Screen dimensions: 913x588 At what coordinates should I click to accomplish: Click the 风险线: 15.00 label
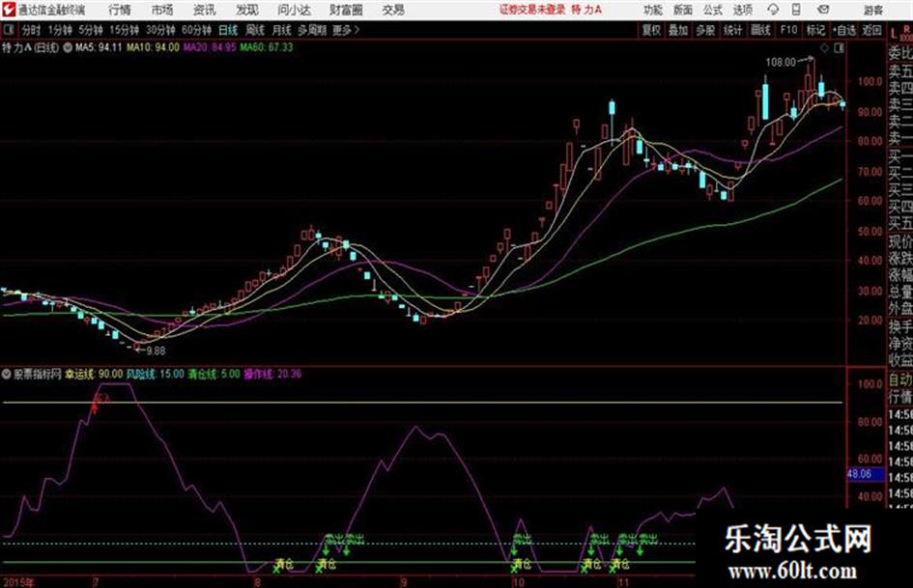[x=155, y=374]
